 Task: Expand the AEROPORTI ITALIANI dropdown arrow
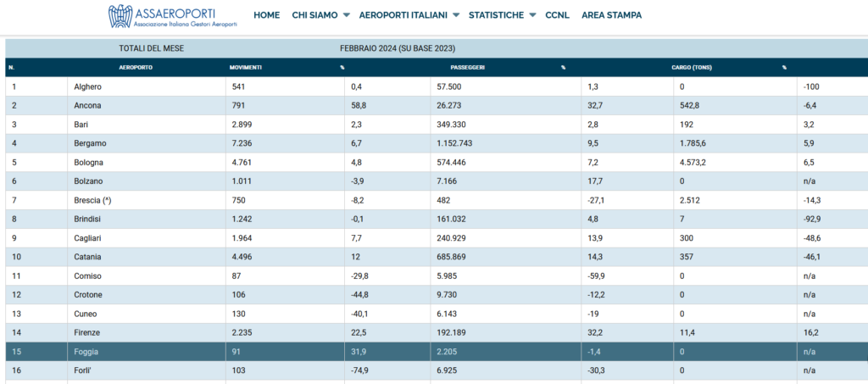(456, 15)
